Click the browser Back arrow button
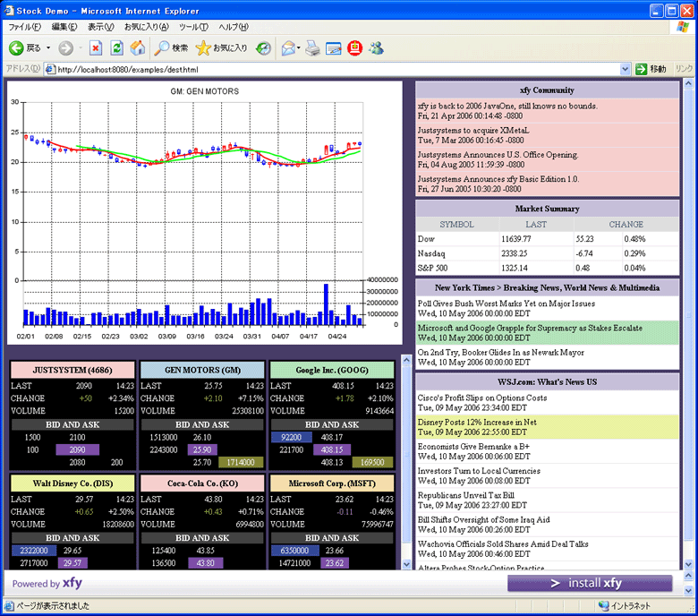Viewport: 698px width, 616px height. tap(16, 47)
